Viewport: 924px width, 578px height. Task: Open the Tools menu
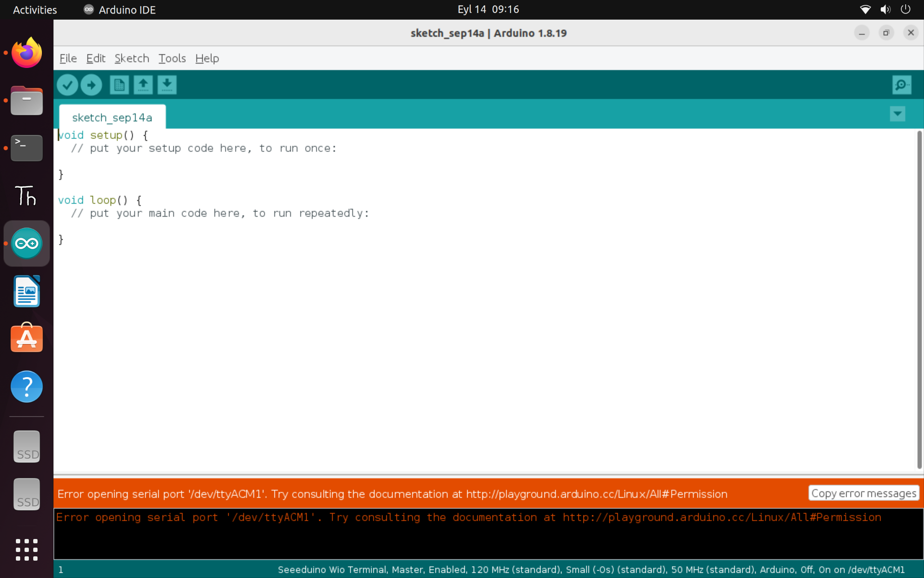(x=172, y=58)
